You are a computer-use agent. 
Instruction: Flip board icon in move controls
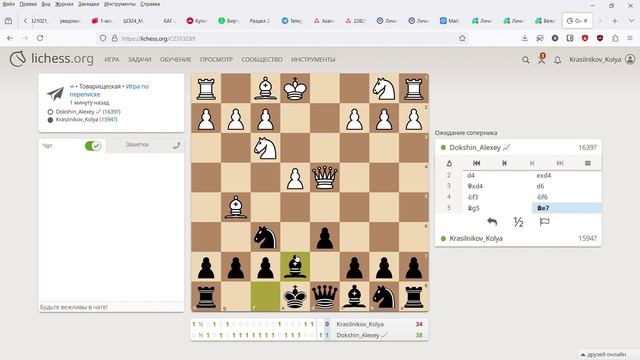tap(449, 163)
